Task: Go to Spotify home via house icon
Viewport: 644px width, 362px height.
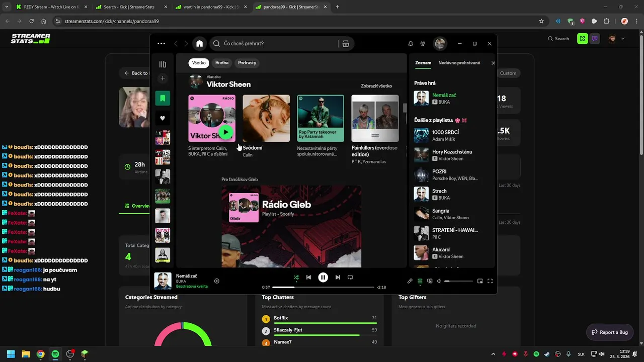Action: [x=200, y=44]
